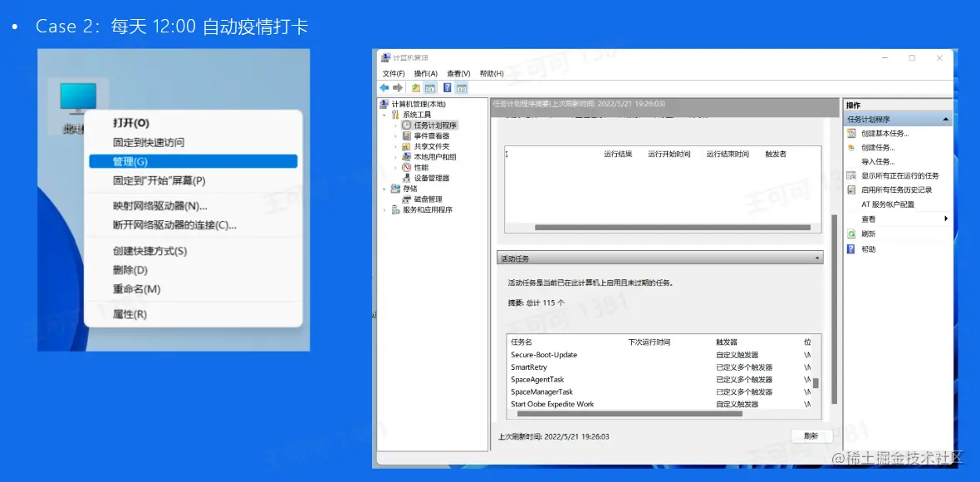This screenshot has height=482, width=980.
Task: Collapse the 系统工具 tree node arrow
Action: pos(384,115)
